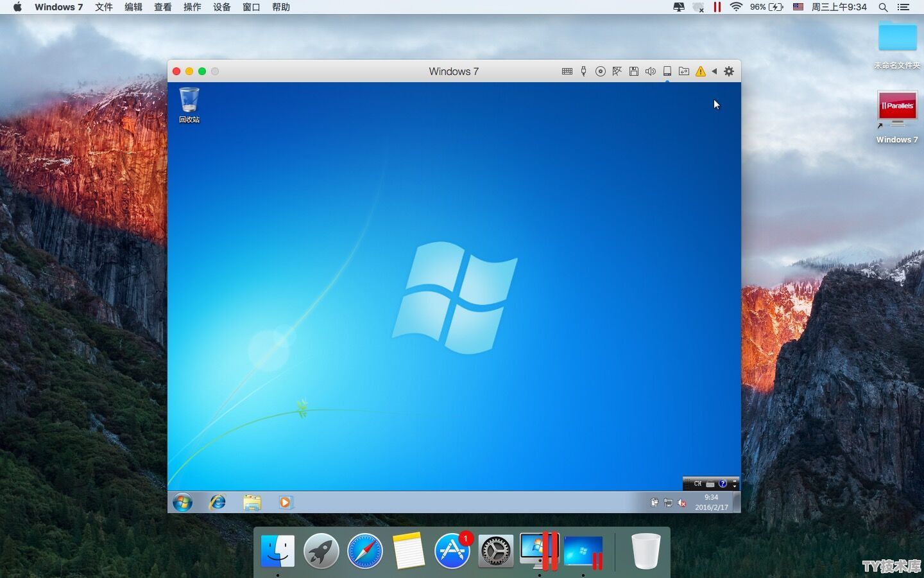The width and height of the screenshot is (924, 578).
Task: Click the grey Coherence button in title bar
Action: pyautogui.click(x=215, y=71)
